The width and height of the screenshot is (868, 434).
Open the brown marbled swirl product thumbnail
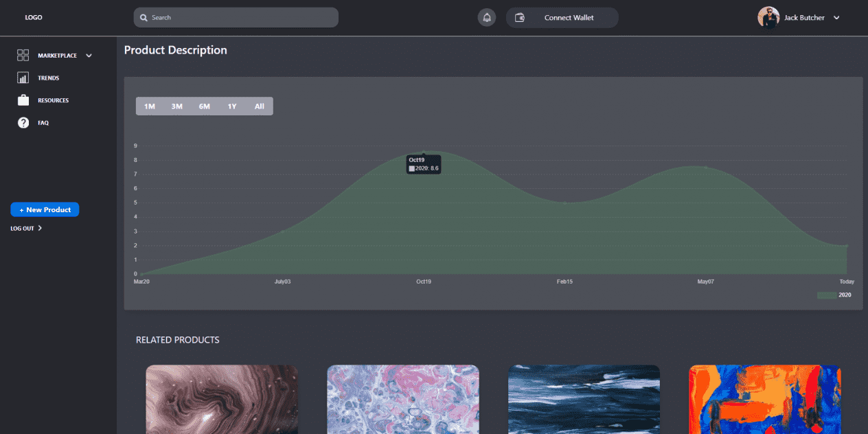point(222,399)
